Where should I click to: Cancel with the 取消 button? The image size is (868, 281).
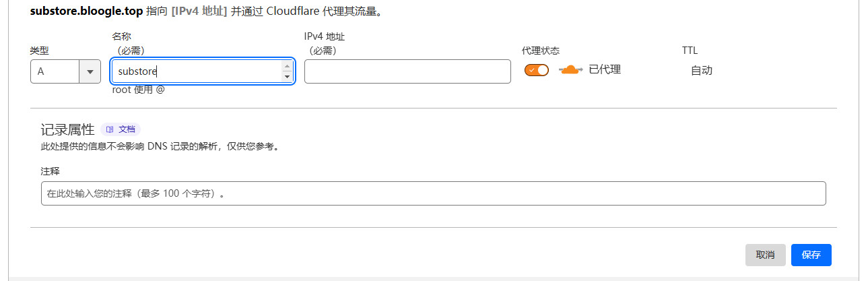click(x=766, y=255)
